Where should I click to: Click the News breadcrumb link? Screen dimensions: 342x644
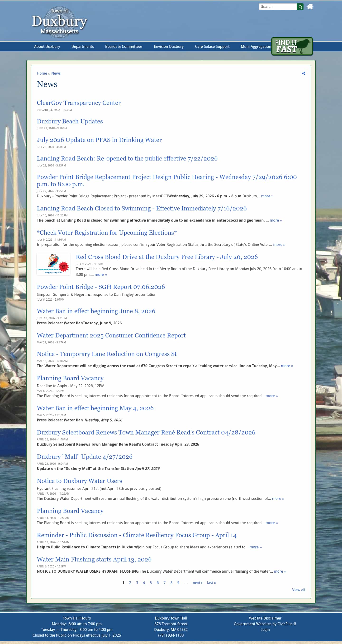click(x=56, y=73)
